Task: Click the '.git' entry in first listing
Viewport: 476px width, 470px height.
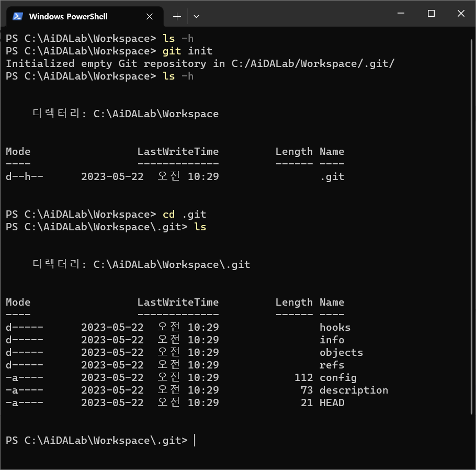Action: coord(332,176)
